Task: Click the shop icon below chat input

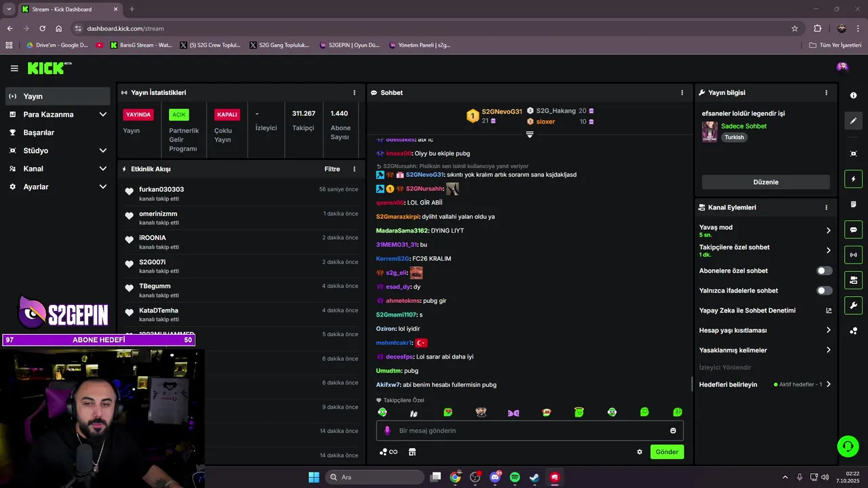Action: click(x=412, y=452)
